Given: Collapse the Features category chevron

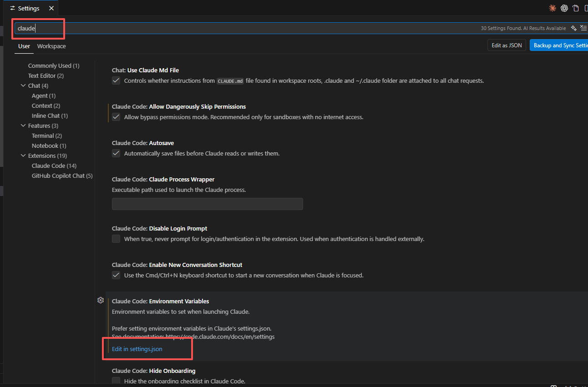Looking at the screenshot, I should 24,126.
